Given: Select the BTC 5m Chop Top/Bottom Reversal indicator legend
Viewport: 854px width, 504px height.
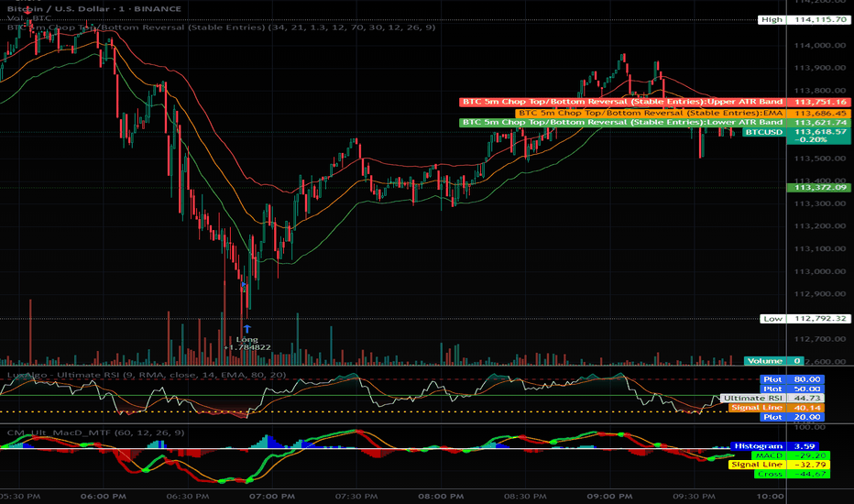Looking at the screenshot, I should point(221,27).
